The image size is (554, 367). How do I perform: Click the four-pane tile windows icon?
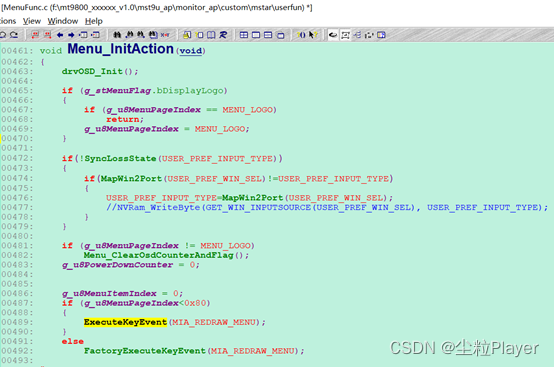[244, 35]
